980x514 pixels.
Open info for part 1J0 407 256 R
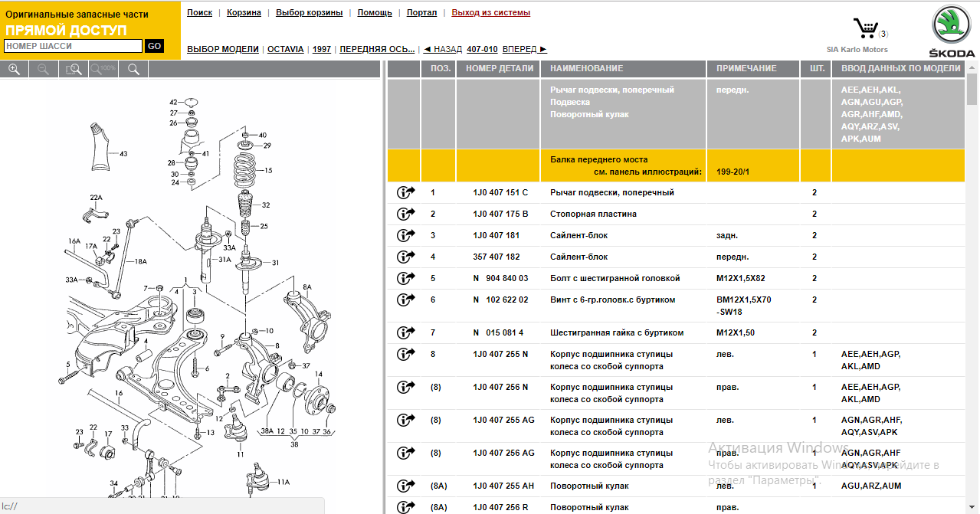[x=405, y=506]
